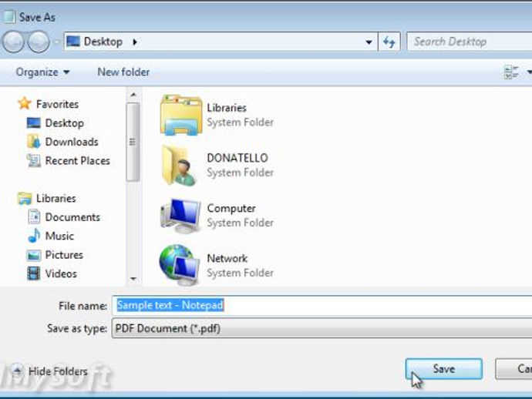Click the Save As window title icon
Viewport: 532px width, 399px height.
coord(8,17)
